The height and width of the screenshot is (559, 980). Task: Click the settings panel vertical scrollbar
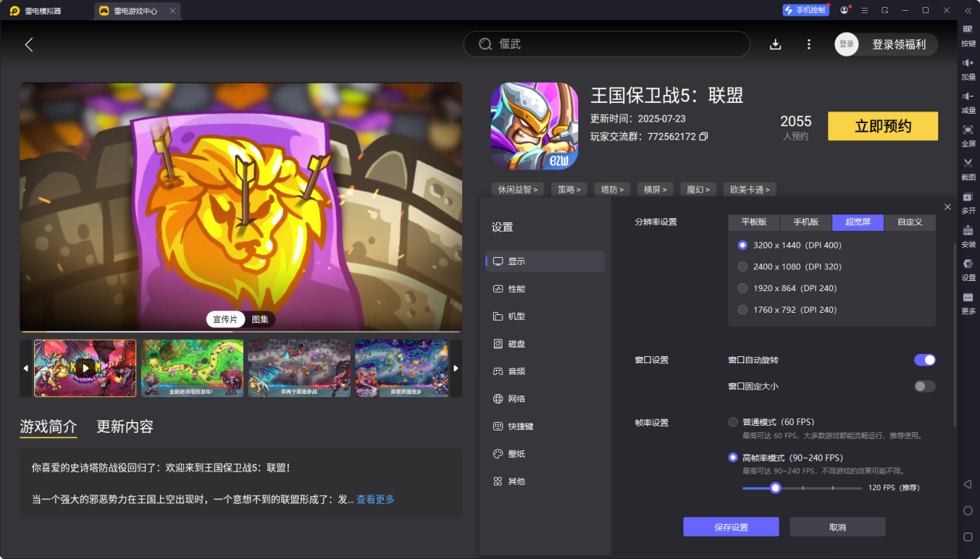pyautogui.click(x=954, y=334)
